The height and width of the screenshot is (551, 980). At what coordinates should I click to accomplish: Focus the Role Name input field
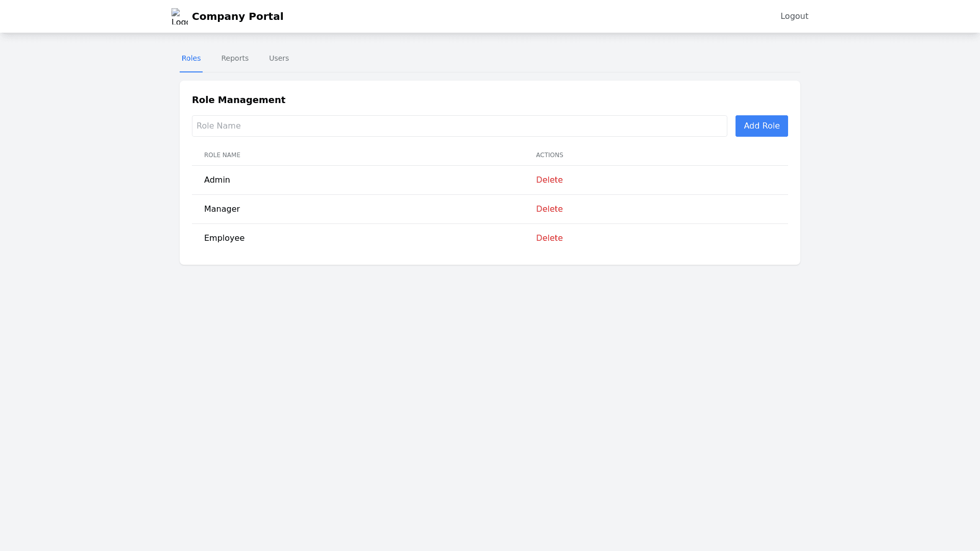tap(459, 126)
